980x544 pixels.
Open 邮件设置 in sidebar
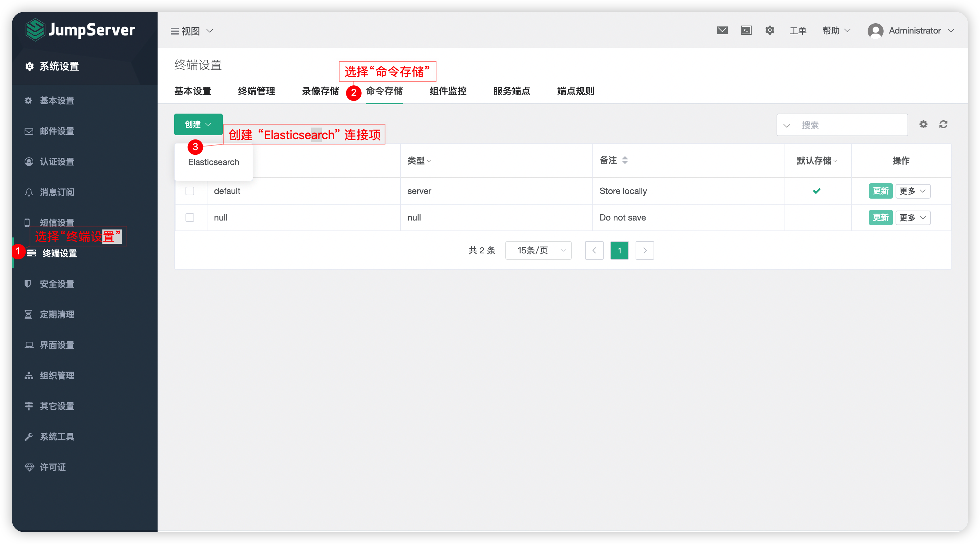[57, 131]
